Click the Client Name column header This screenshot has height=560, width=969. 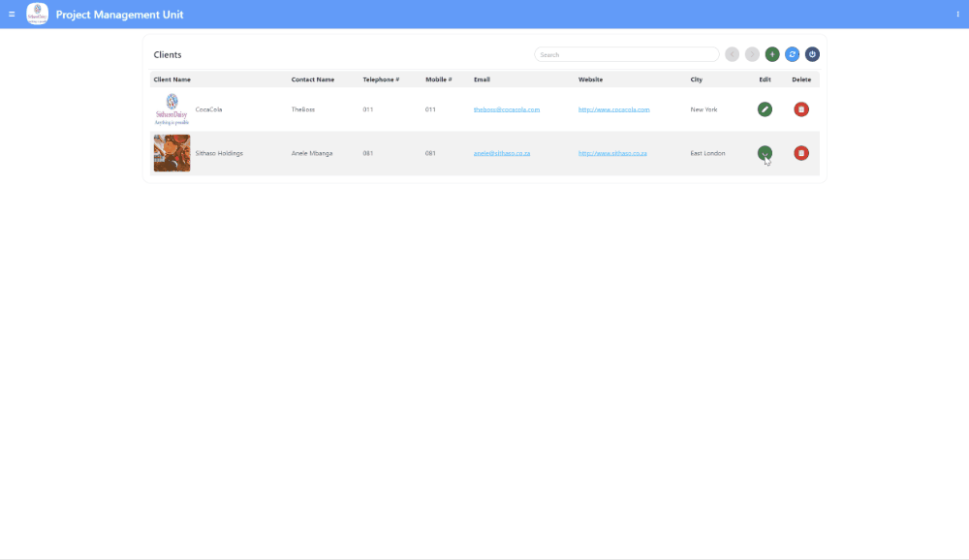[172, 79]
